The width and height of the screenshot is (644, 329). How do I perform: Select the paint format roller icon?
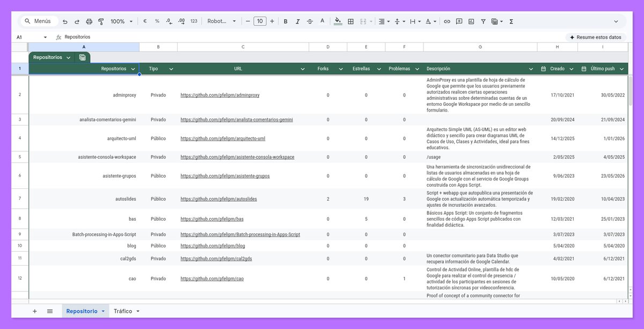pyautogui.click(x=101, y=21)
